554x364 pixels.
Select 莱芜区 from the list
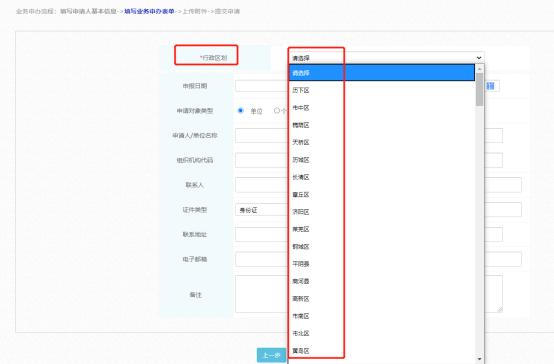point(382,229)
